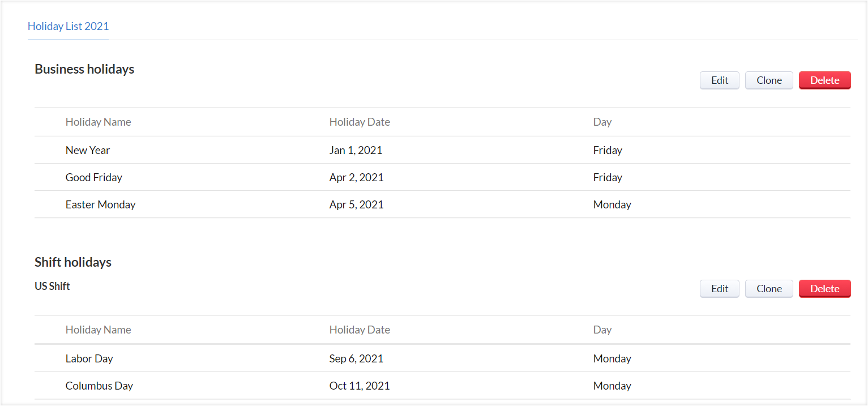The height and width of the screenshot is (406, 868).
Task: Click Day column header in Business holidays
Action: [602, 122]
